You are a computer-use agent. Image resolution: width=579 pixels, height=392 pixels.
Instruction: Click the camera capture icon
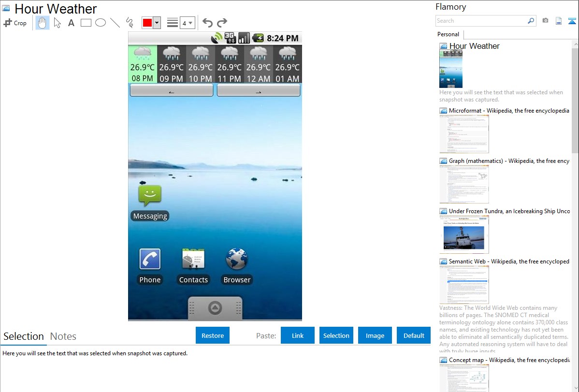click(545, 21)
